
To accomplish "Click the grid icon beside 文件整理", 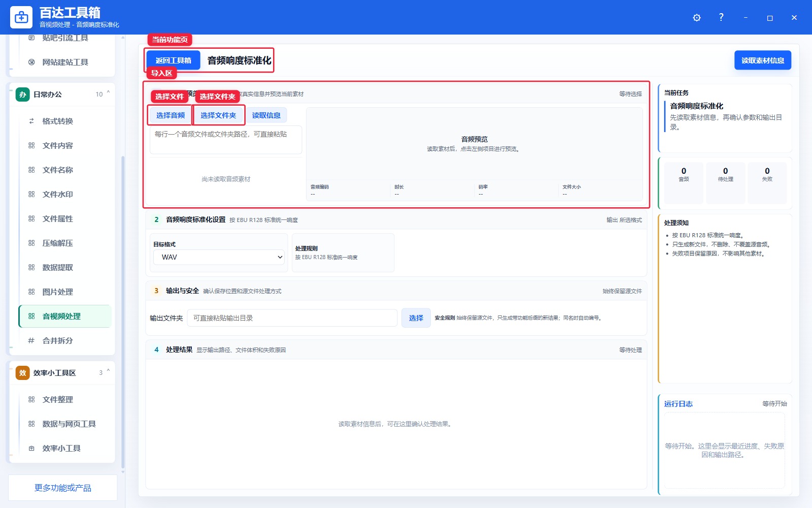I will [x=31, y=399].
